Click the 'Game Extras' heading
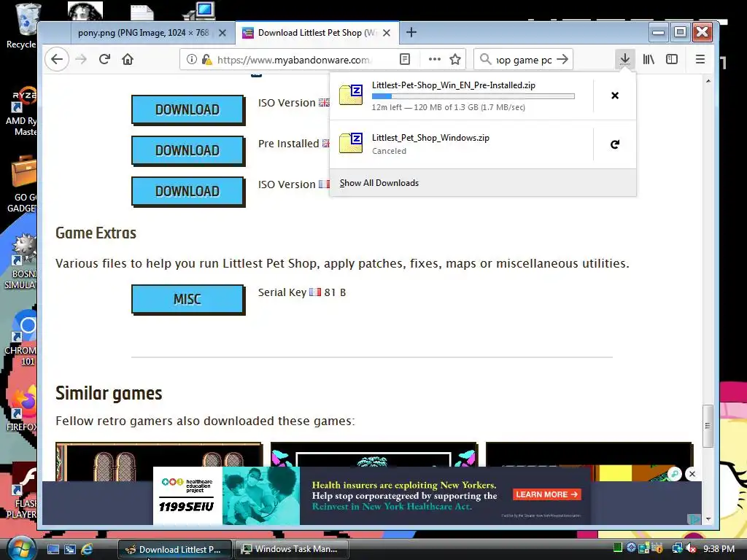 [x=96, y=233]
